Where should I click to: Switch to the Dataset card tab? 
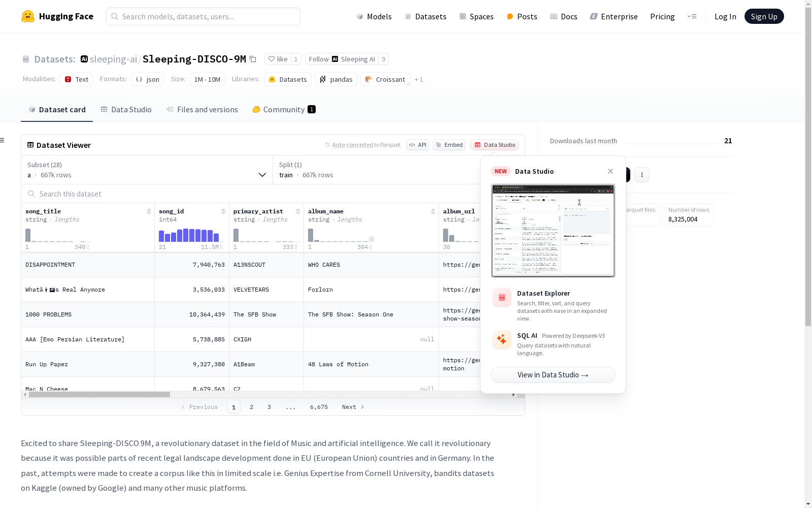click(57, 110)
